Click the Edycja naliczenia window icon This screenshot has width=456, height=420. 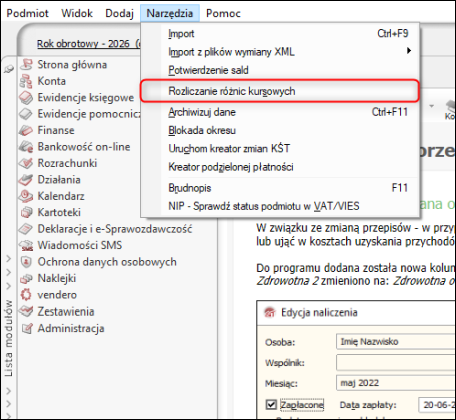click(x=270, y=313)
